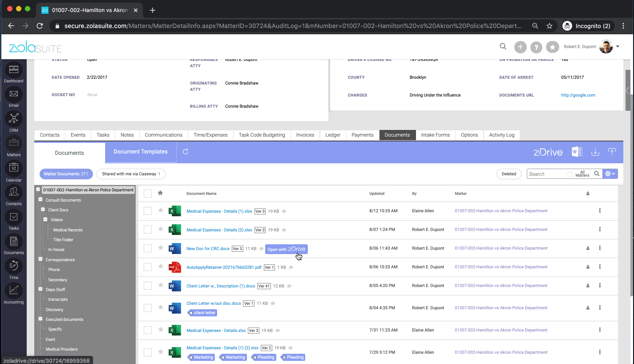Open the search settings gear dropdown
Viewport: 634px width, 364px height.
pyautogui.click(x=610, y=174)
